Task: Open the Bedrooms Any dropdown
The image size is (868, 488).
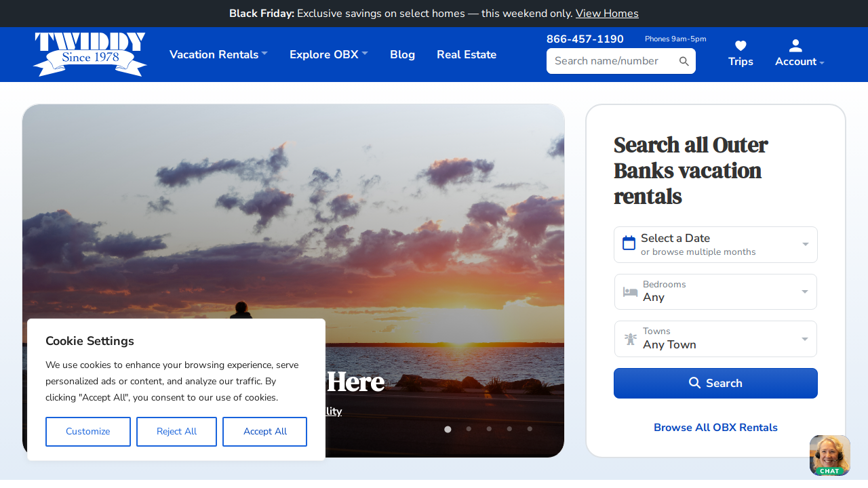Action: [715, 291]
